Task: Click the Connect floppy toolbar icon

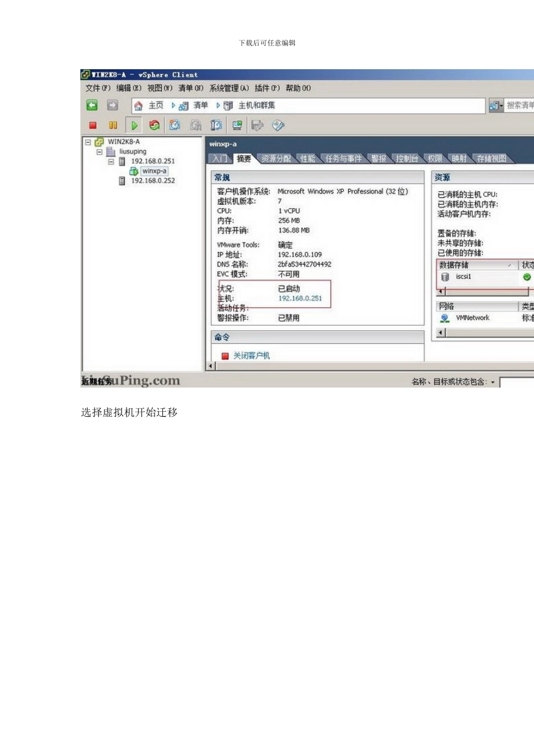Action: click(x=257, y=125)
